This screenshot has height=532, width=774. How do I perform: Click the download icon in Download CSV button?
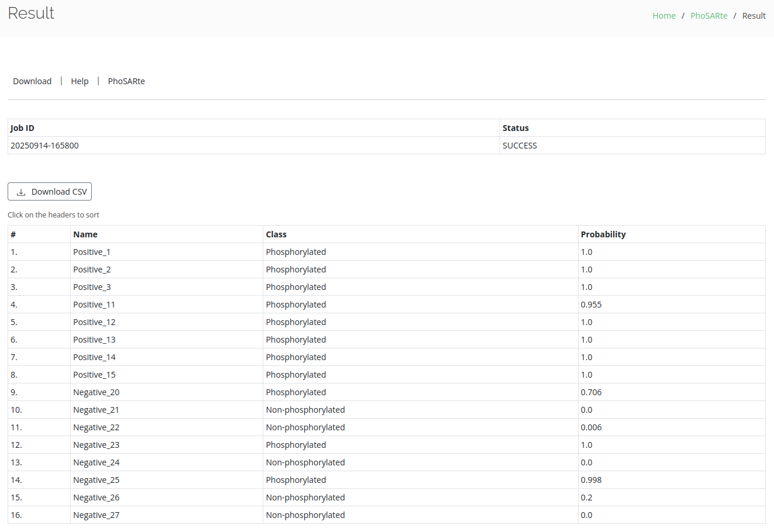point(21,192)
